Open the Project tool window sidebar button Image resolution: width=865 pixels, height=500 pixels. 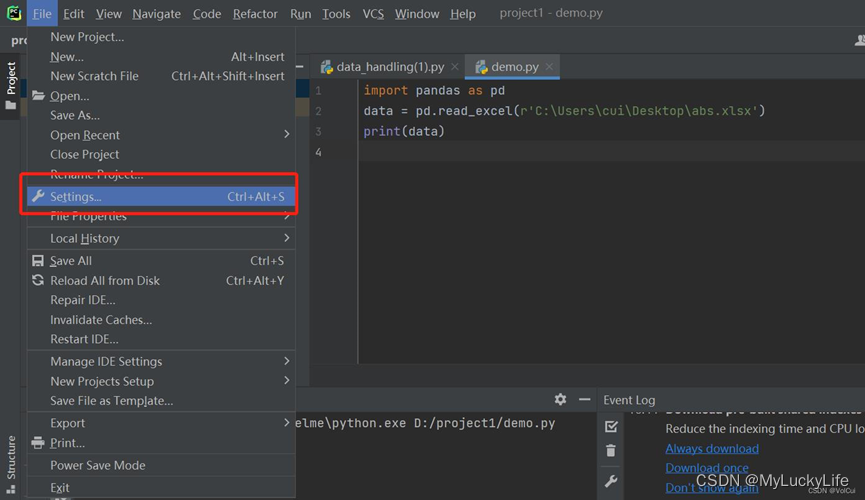(x=10, y=86)
